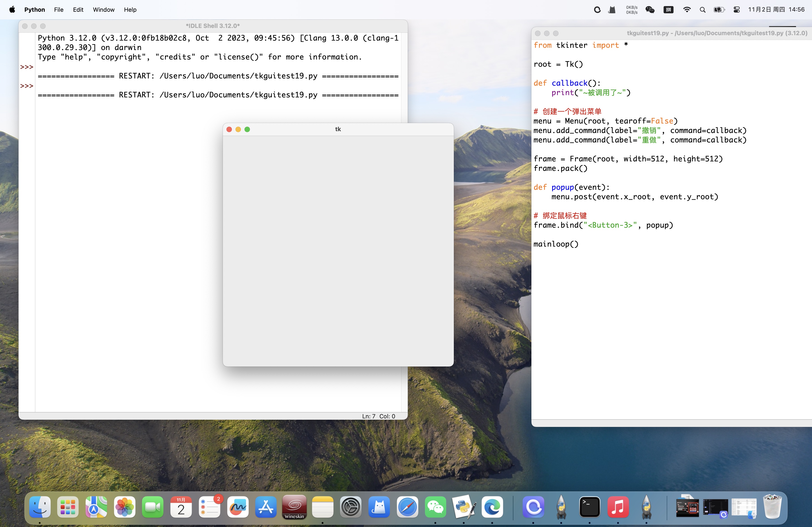Open the Trash in the Dock

coord(772,507)
